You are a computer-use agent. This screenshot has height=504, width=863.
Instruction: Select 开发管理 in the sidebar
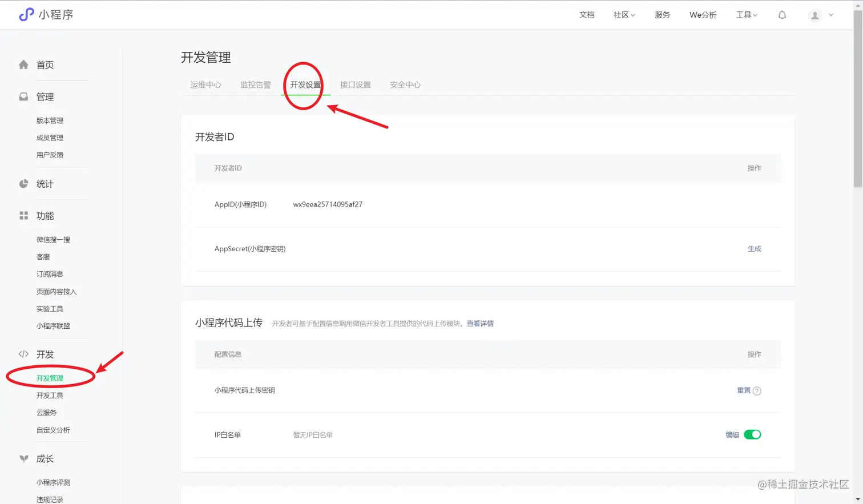(x=50, y=378)
